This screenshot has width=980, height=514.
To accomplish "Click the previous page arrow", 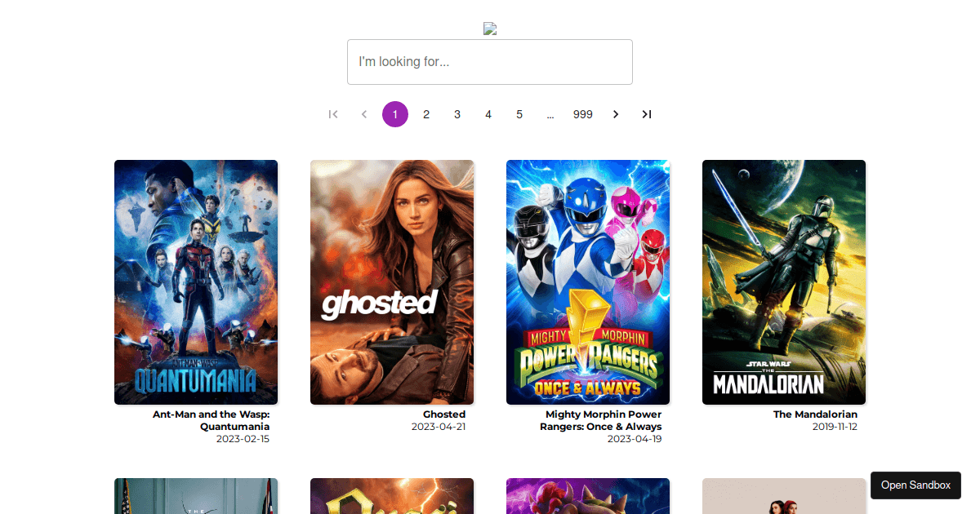I will coord(363,114).
